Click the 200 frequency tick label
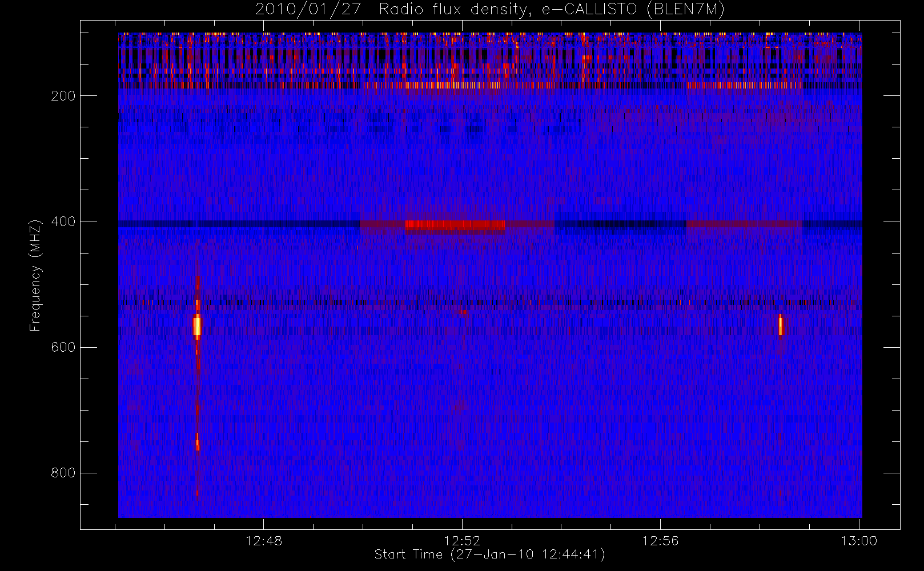924x571 pixels. (x=63, y=96)
